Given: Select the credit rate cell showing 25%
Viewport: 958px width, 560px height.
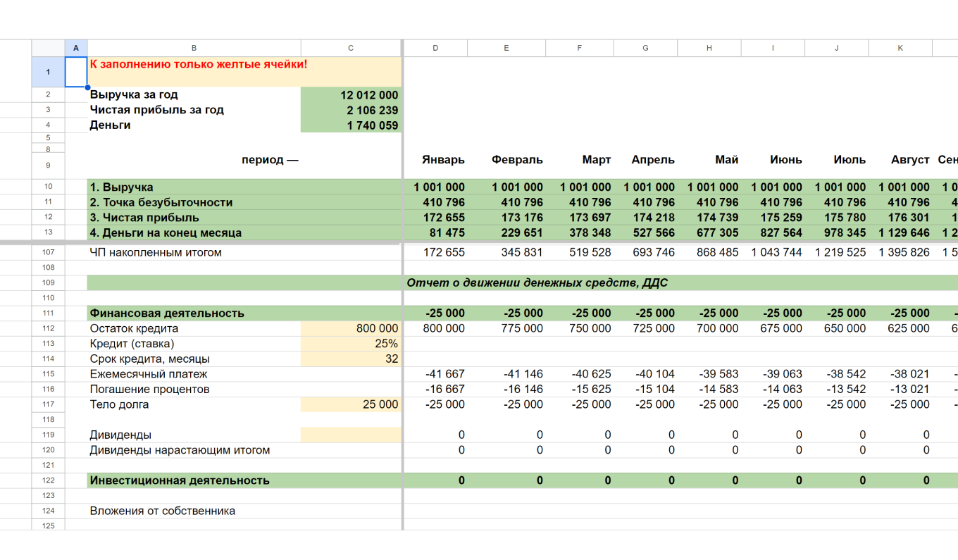Looking at the screenshot, I should (351, 344).
